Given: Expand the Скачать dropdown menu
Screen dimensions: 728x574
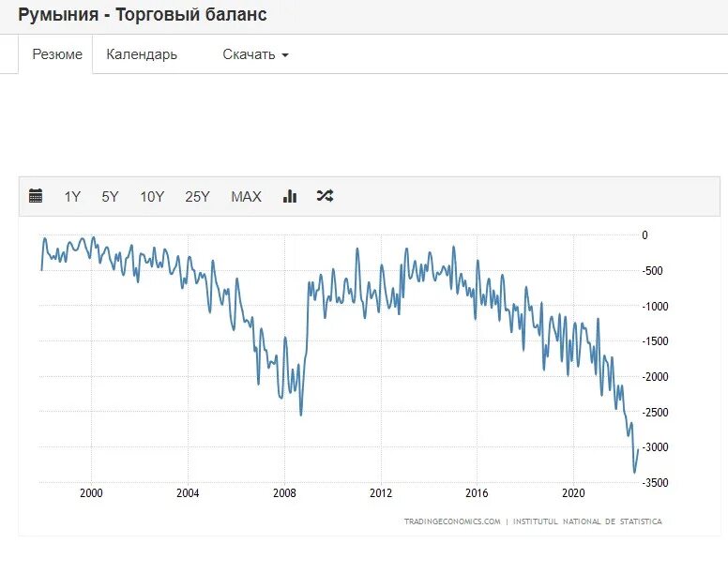Looking at the screenshot, I should pyautogui.click(x=255, y=54).
